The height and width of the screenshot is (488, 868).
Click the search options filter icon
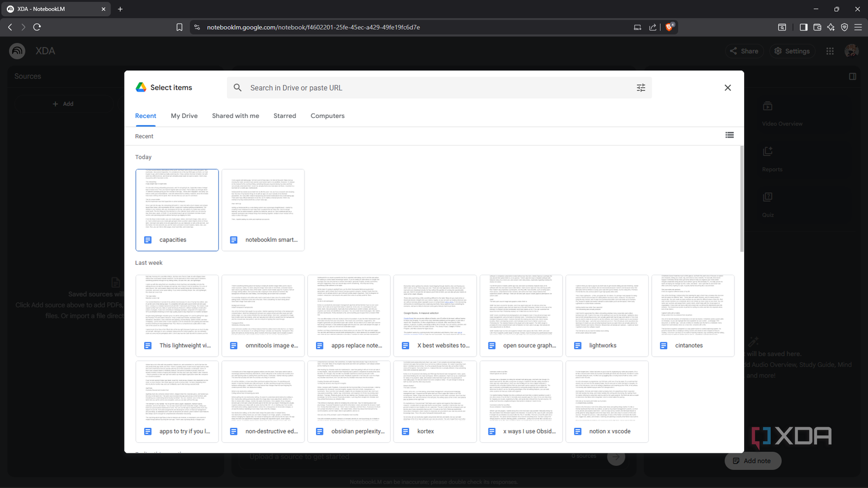[x=641, y=88]
